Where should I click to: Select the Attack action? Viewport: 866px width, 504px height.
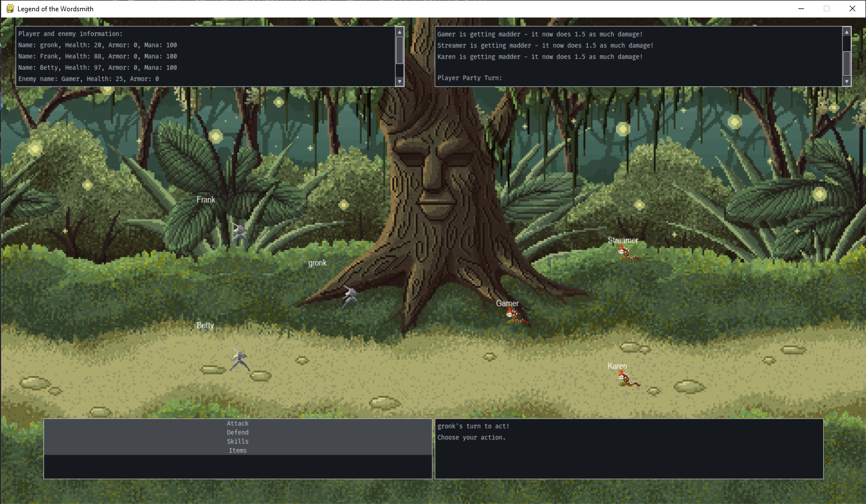pyautogui.click(x=238, y=423)
